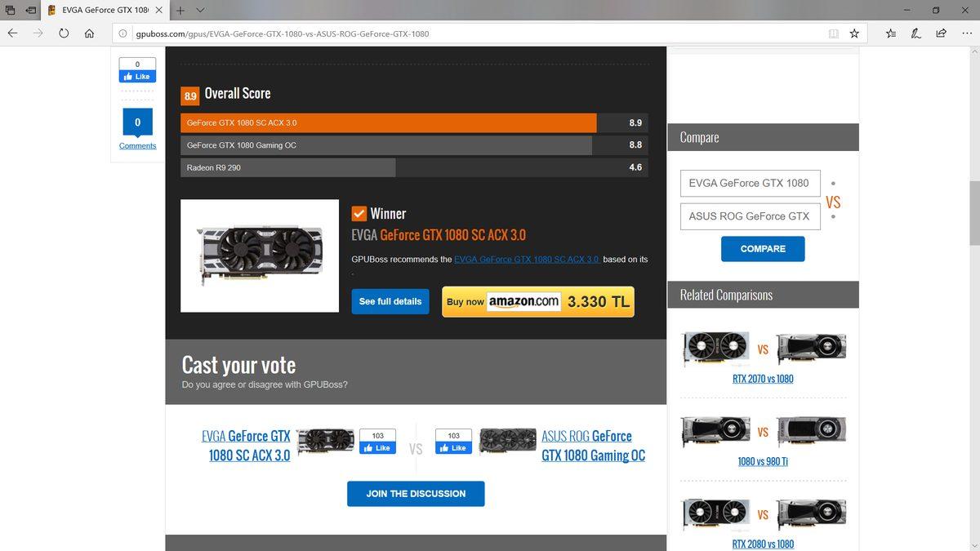Click the orange Winner checkmark box
The image size is (980, 551).
359,214
